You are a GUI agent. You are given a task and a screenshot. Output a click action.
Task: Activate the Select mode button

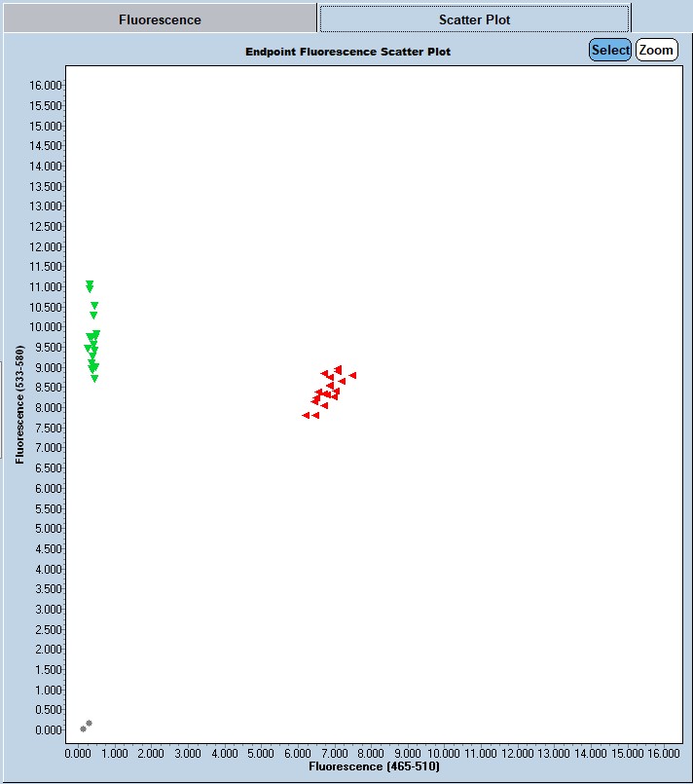point(610,50)
